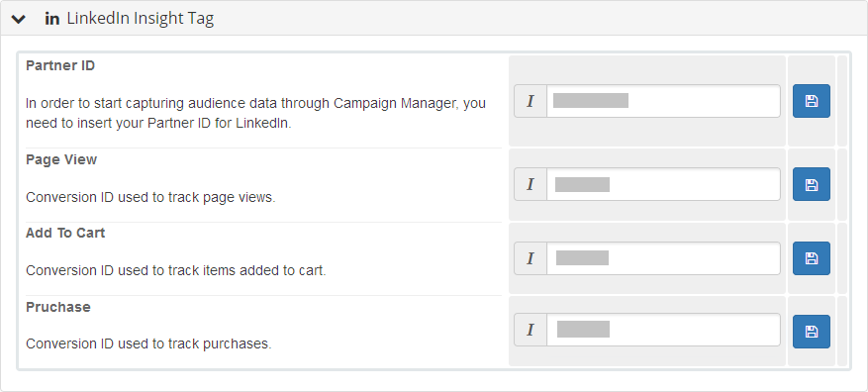Image resolution: width=868 pixels, height=392 pixels.
Task: Save the Page View conversion ID
Action: pyautogui.click(x=811, y=184)
